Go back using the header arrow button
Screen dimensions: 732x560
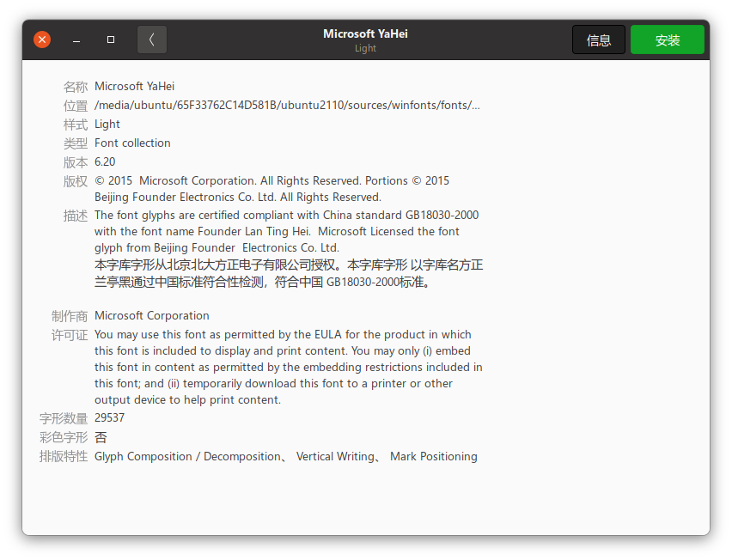152,40
